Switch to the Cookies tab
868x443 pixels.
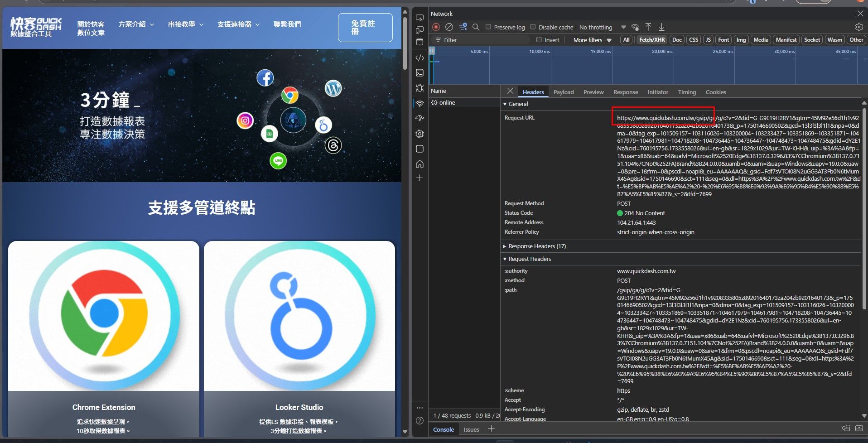pos(716,92)
